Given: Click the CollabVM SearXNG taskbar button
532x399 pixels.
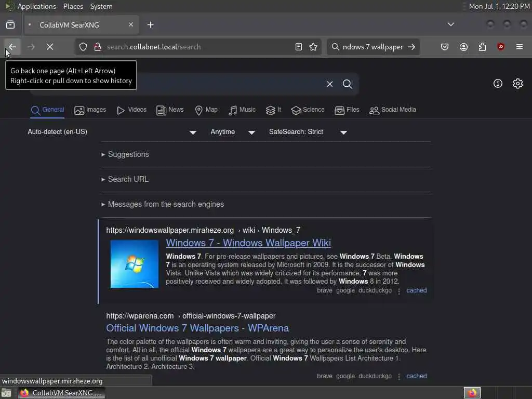Looking at the screenshot, I should [62, 393].
